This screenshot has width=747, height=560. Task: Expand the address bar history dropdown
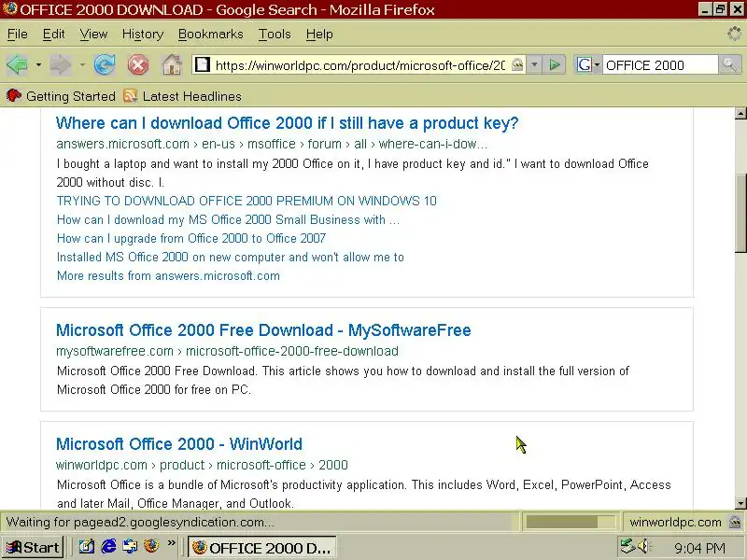coord(534,64)
